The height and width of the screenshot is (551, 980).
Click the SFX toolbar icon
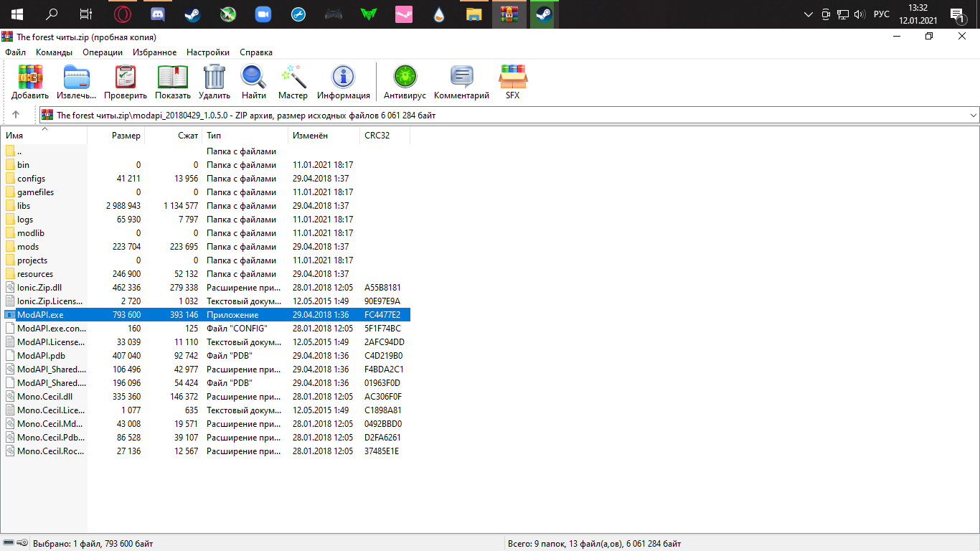512,82
